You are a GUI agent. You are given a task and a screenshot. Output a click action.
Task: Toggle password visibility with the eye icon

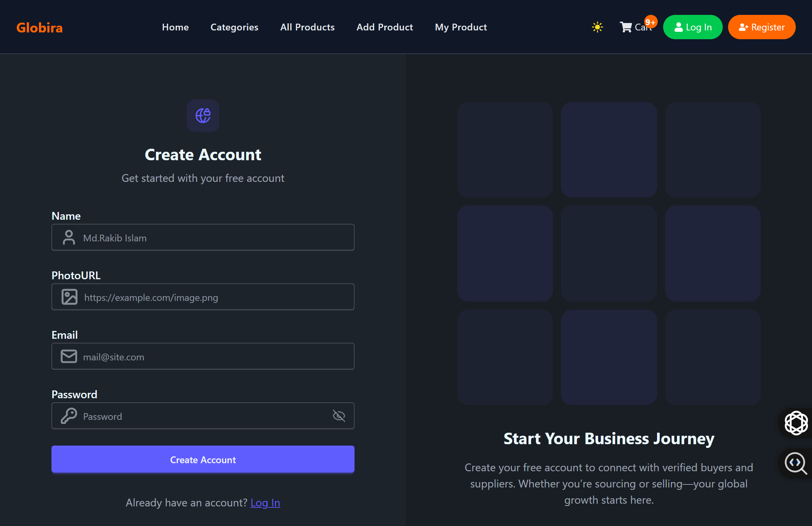[x=339, y=416]
